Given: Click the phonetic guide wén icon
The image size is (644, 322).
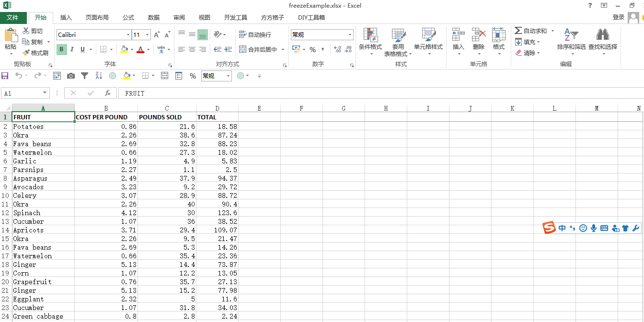Looking at the screenshot, I should pyautogui.click(x=161, y=49).
